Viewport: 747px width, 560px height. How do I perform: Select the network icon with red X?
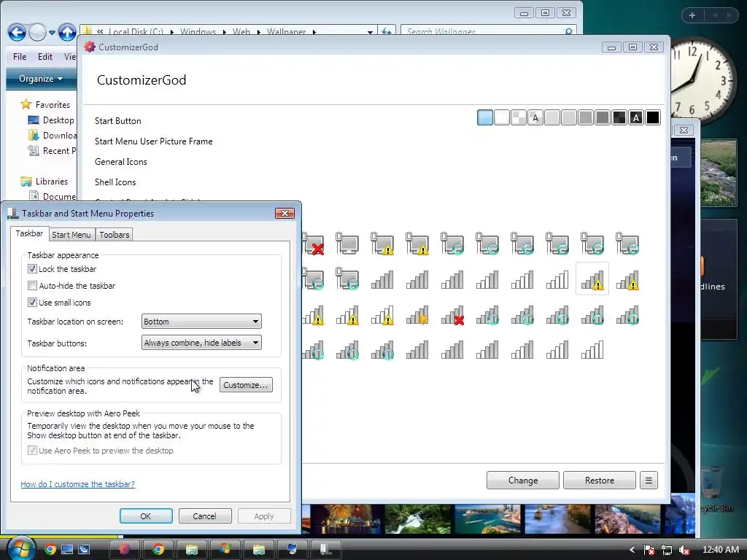click(314, 244)
